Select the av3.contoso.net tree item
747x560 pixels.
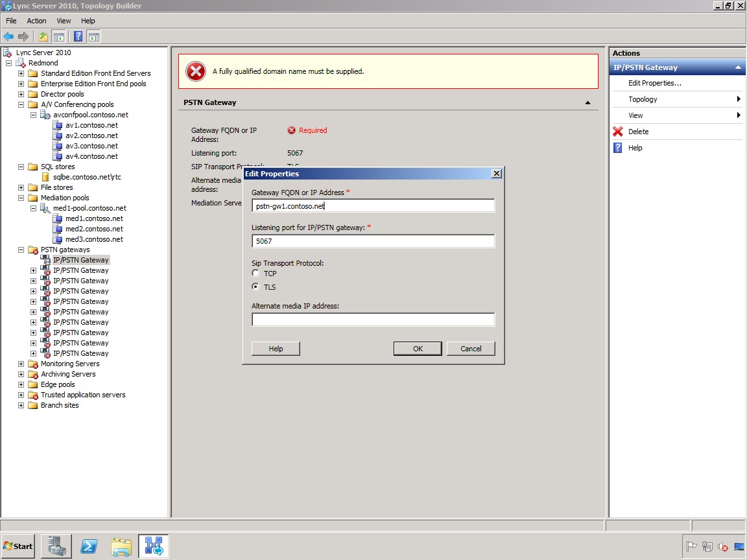coord(91,146)
